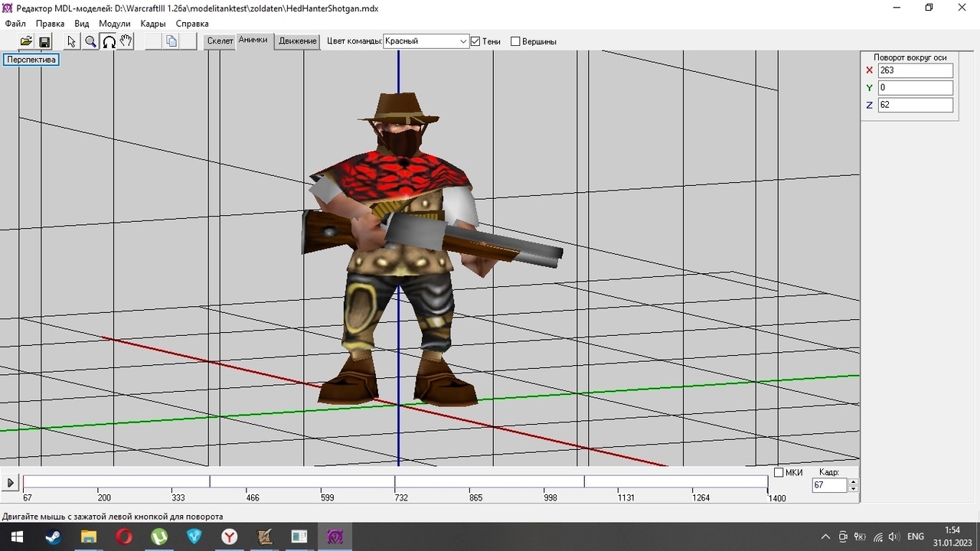Select the hand pan tool
The height and width of the screenshot is (551, 980).
126,41
